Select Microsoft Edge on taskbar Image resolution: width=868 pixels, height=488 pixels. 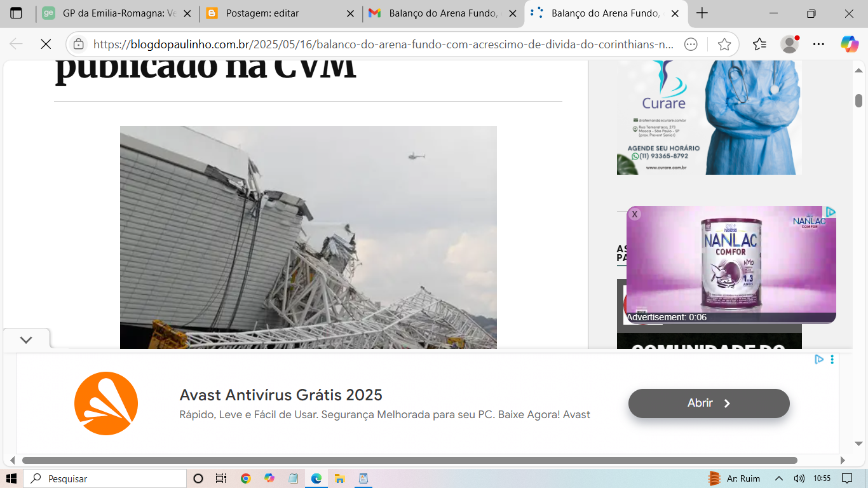click(316, 478)
